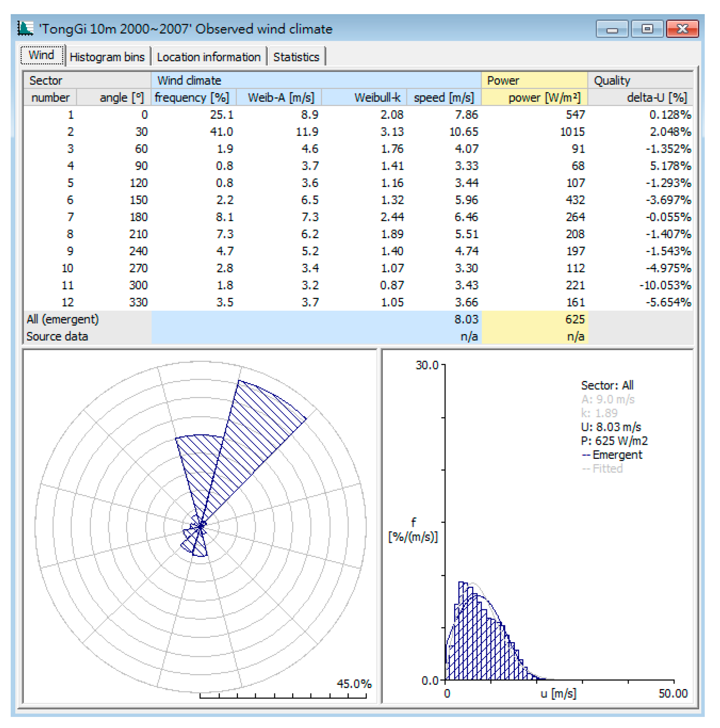Minimize the Observed wind climate window
Viewport: 720px width, 728px height.
(611, 29)
